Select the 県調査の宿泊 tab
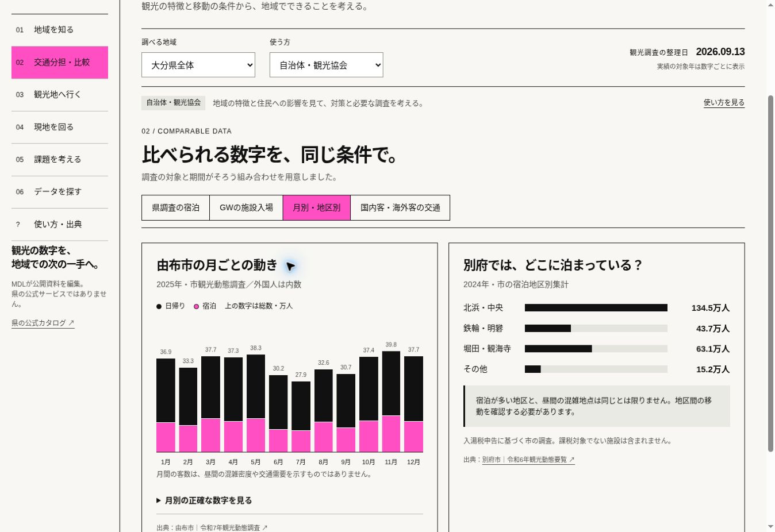This screenshot has height=532, width=775. [175, 207]
